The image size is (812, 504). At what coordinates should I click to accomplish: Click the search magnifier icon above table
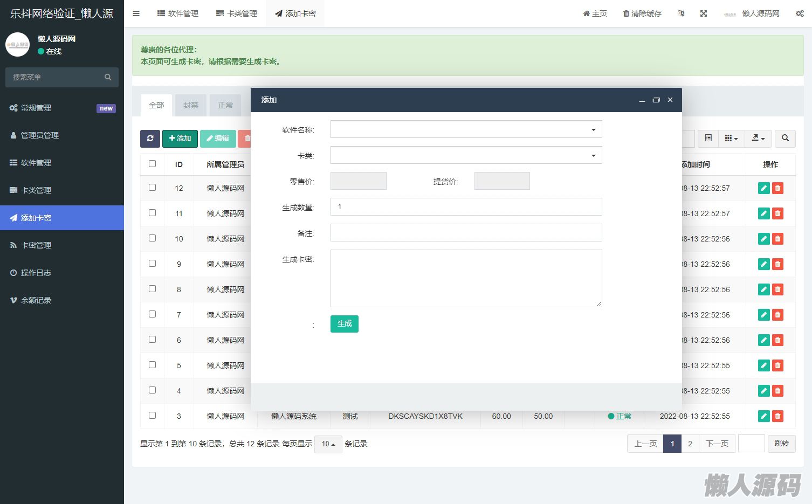point(785,139)
